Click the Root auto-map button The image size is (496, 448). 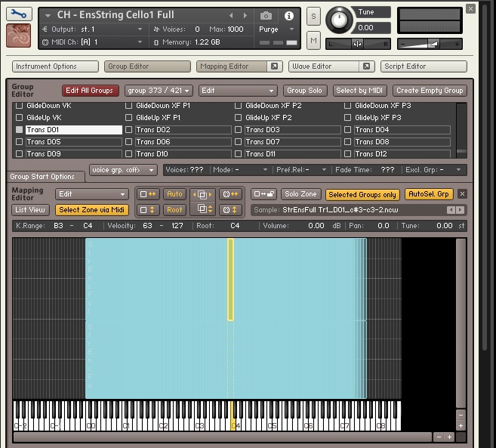pos(174,210)
